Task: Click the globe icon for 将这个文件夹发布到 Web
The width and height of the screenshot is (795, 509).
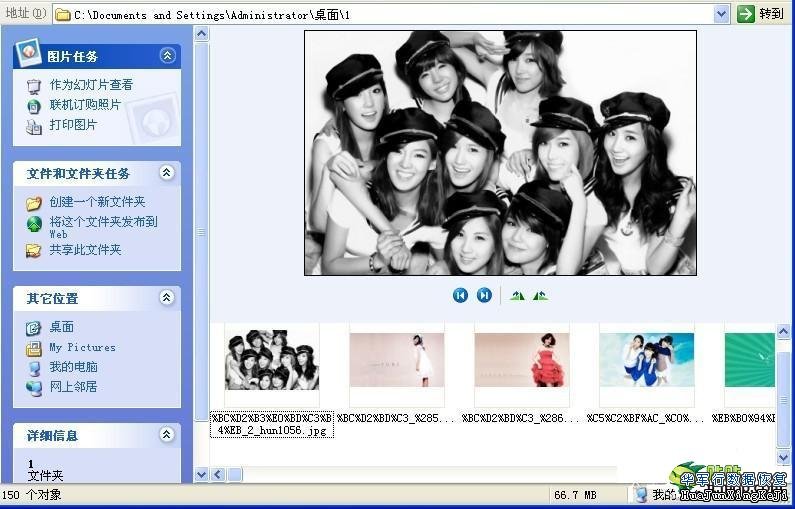Action: point(34,223)
